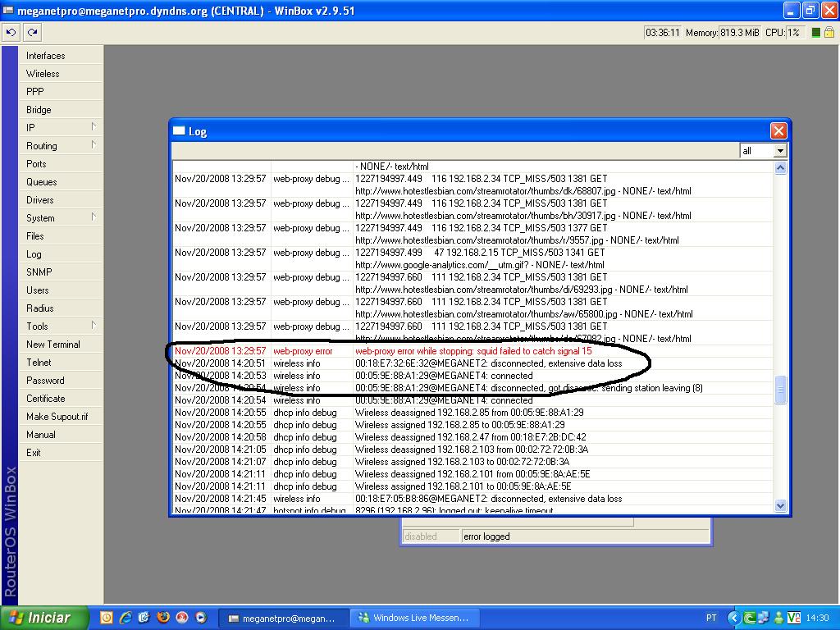Click the Iniciar start button
This screenshot has height=630, width=840.
[44, 618]
